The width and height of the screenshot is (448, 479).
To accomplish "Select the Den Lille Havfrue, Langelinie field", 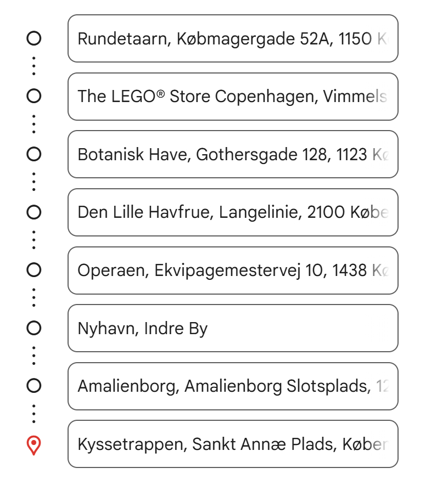I will pos(233,212).
